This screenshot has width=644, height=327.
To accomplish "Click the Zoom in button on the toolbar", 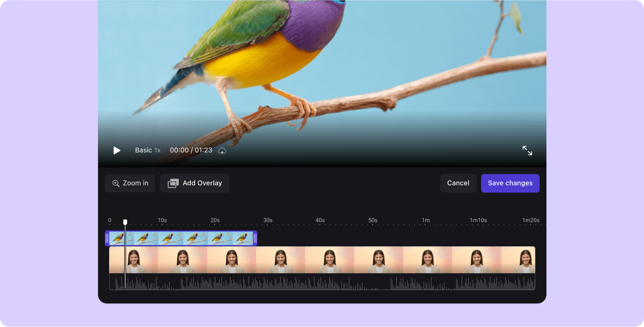I will point(130,183).
